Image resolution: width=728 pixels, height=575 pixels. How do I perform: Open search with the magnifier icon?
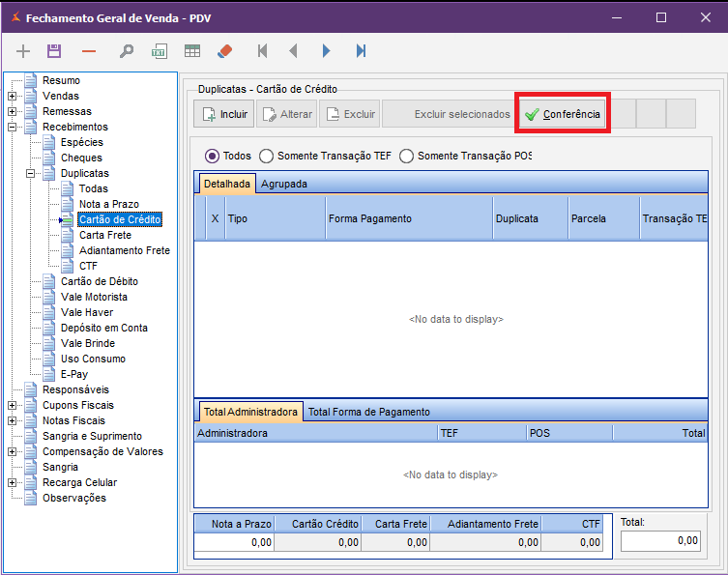click(x=127, y=50)
